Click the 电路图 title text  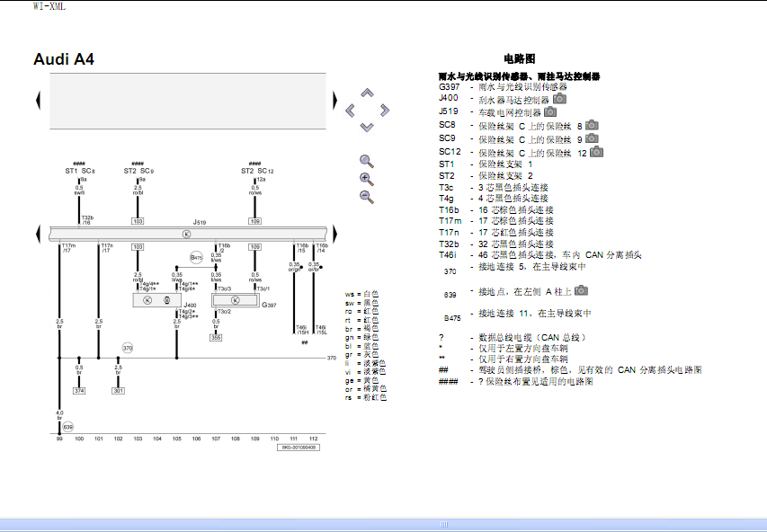(520, 58)
